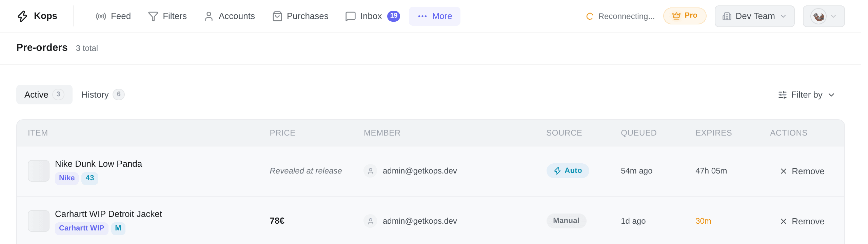Image resolution: width=868 pixels, height=244 pixels.
Task: Open the Dev Team workspace dropdown
Action: point(755,16)
